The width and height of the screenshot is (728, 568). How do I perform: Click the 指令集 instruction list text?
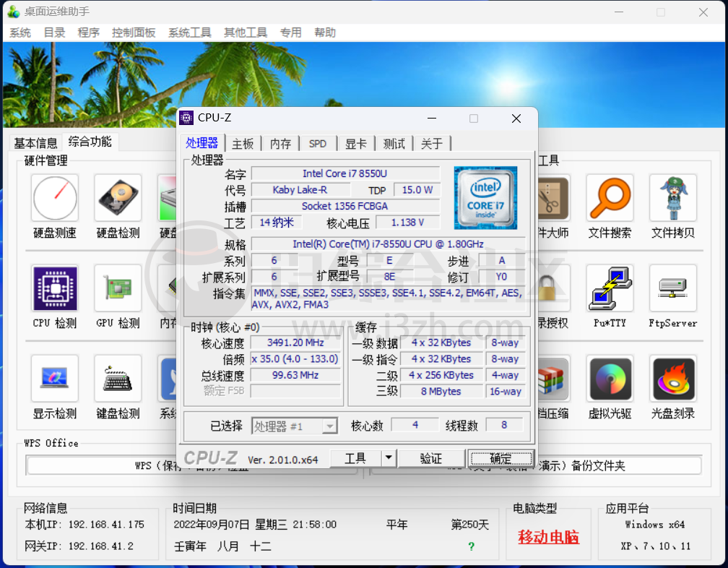click(388, 298)
